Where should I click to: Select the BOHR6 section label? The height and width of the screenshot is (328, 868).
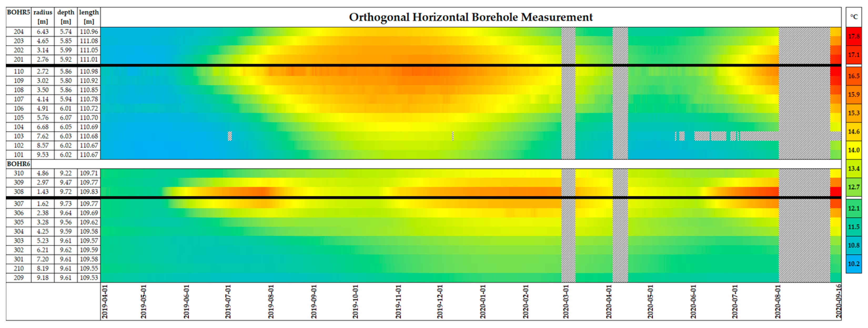[x=18, y=164]
